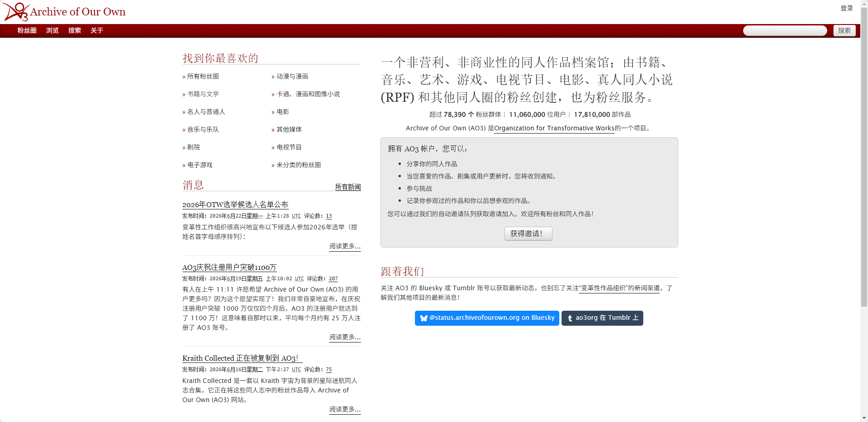
Task: Click the scrollbar up arrow
Action: click(864, 4)
